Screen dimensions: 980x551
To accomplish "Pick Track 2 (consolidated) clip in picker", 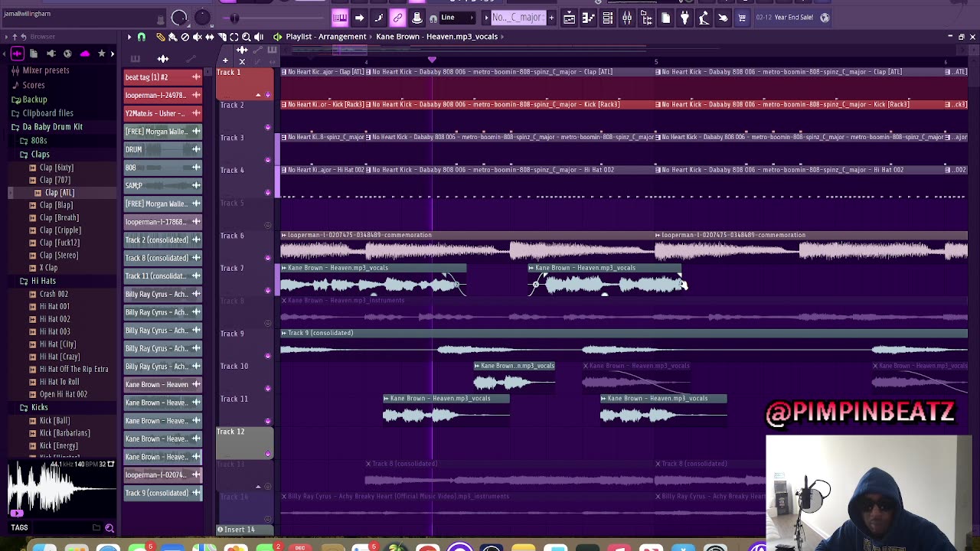I will pos(162,240).
